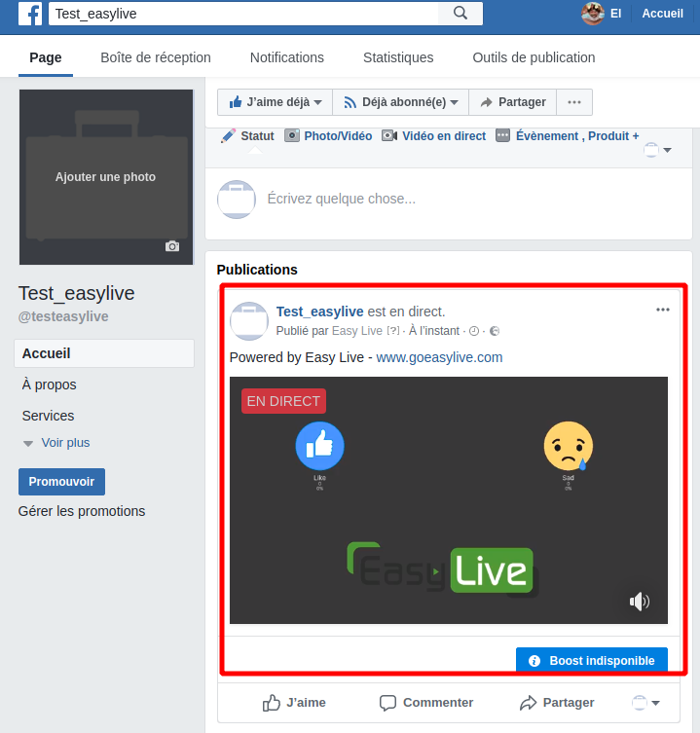
Task: Open the Statistiques tab
Action: pyautogui.click(x=398, y=57)
